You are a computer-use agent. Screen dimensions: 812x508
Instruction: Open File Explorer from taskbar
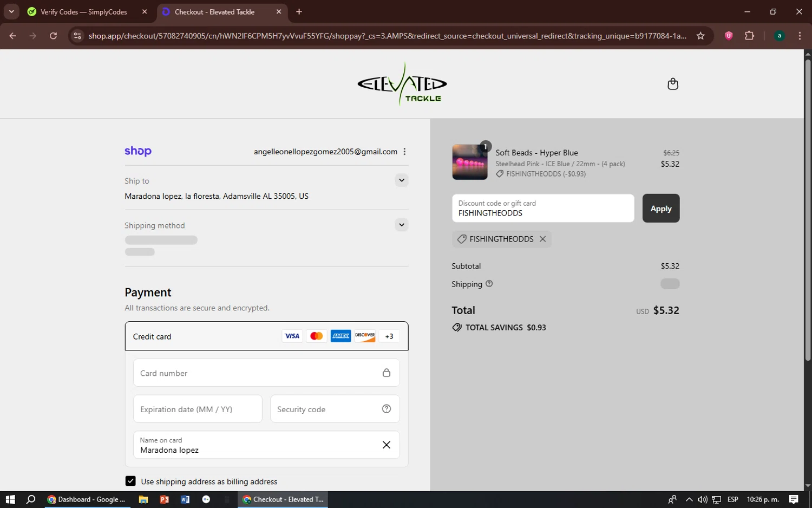coord(143,499)
